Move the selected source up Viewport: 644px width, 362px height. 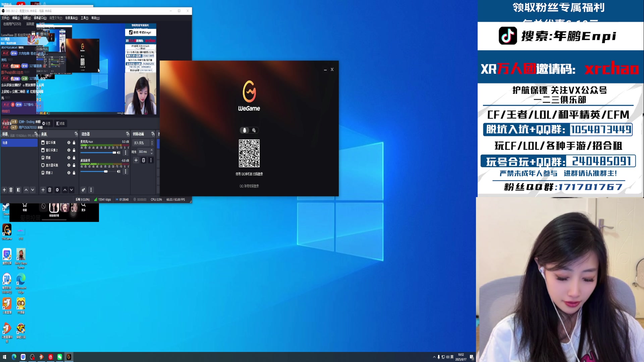pos(65,190)
